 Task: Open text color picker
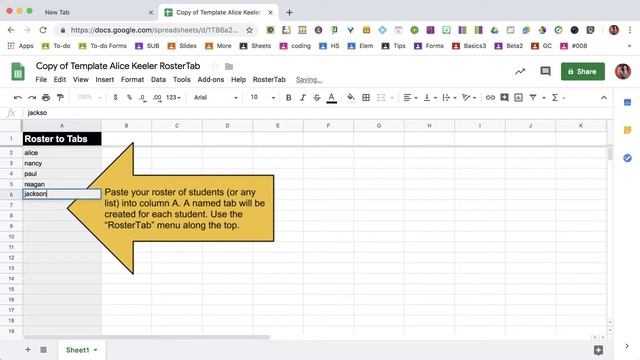point(331,98)
